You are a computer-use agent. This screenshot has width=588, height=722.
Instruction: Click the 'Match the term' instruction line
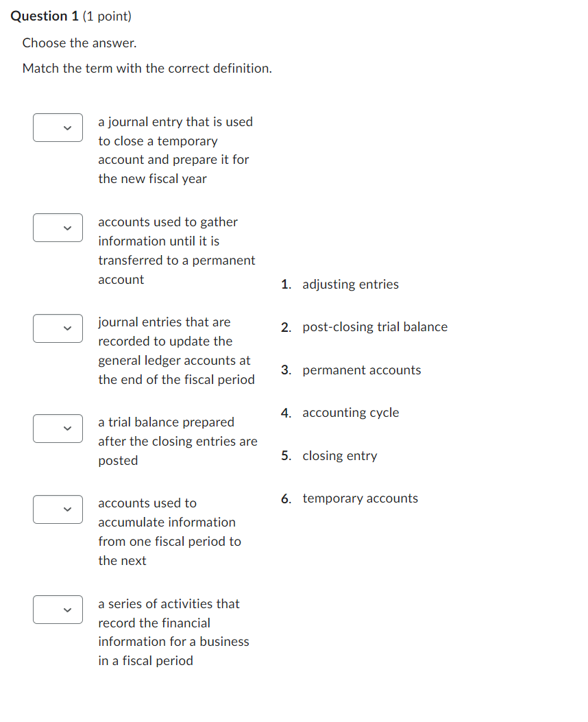146,68
